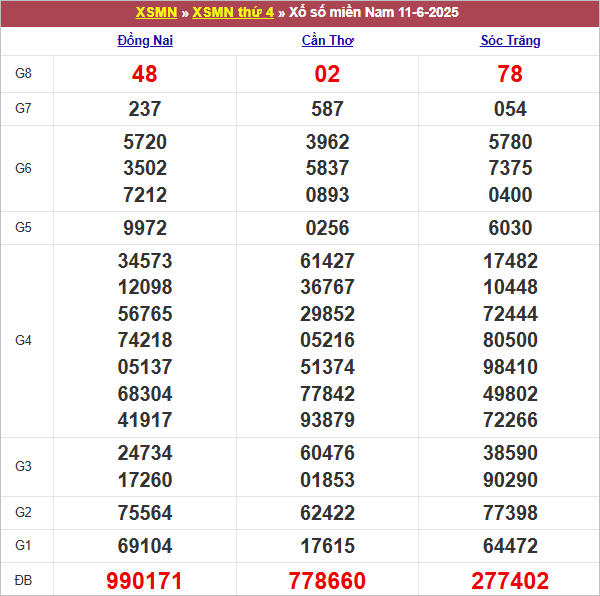Click G5 number 0256
Screen dimensions: 600x596
pos(327,228)
